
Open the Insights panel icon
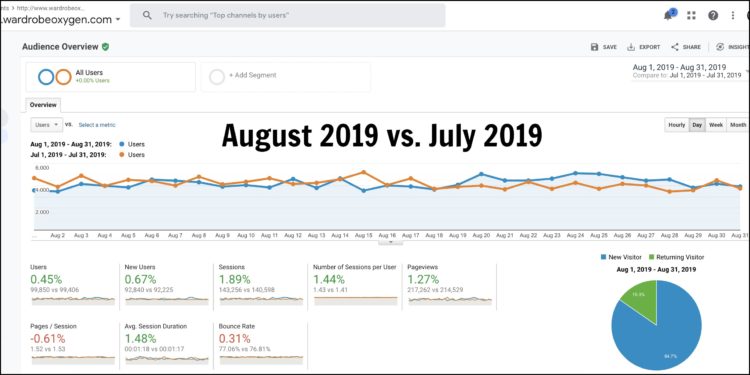(720, 47)
